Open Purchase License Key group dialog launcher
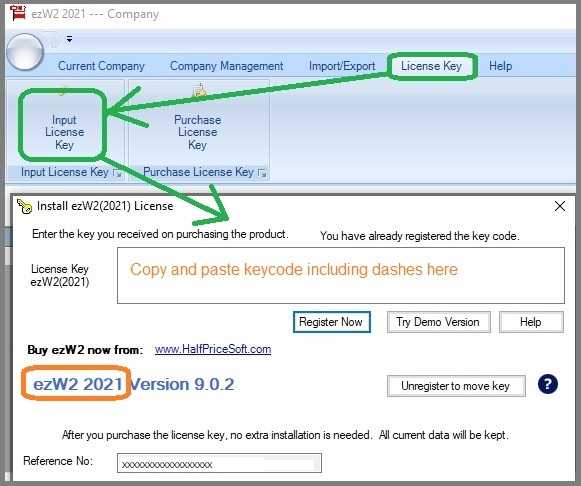This screenshot has width=581, height=486. pyautogui.click(x=262, y=173)
